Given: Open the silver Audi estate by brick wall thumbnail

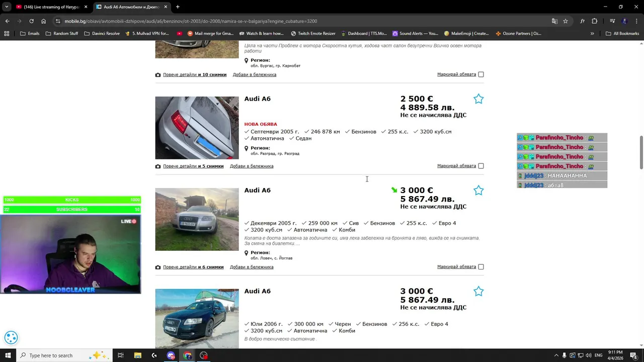Looking at the screenshot, I should tap(197, 219).
